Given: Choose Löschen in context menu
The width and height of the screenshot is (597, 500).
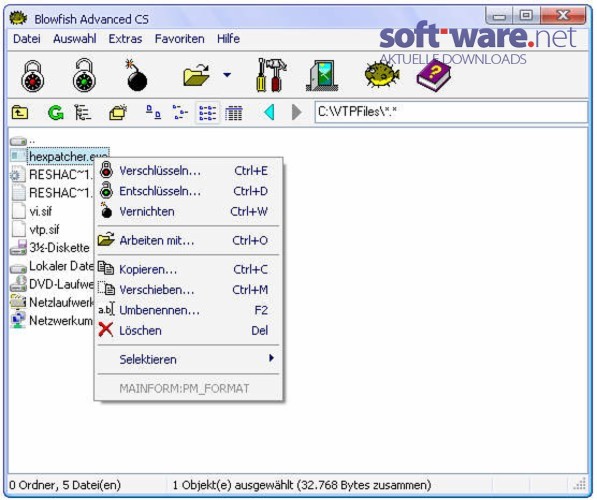Looking at the screenshot, I should tap(188, 331).
